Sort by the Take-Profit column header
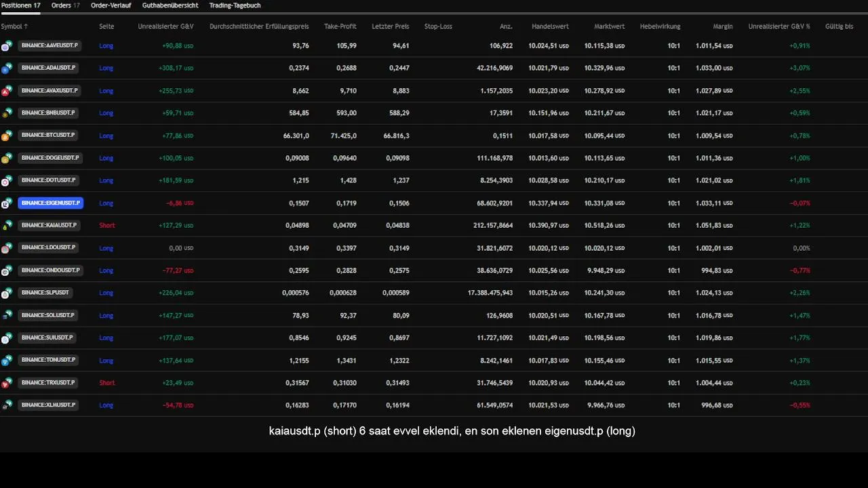This screenshot has height=488, width=868. [x=340, y=26]
